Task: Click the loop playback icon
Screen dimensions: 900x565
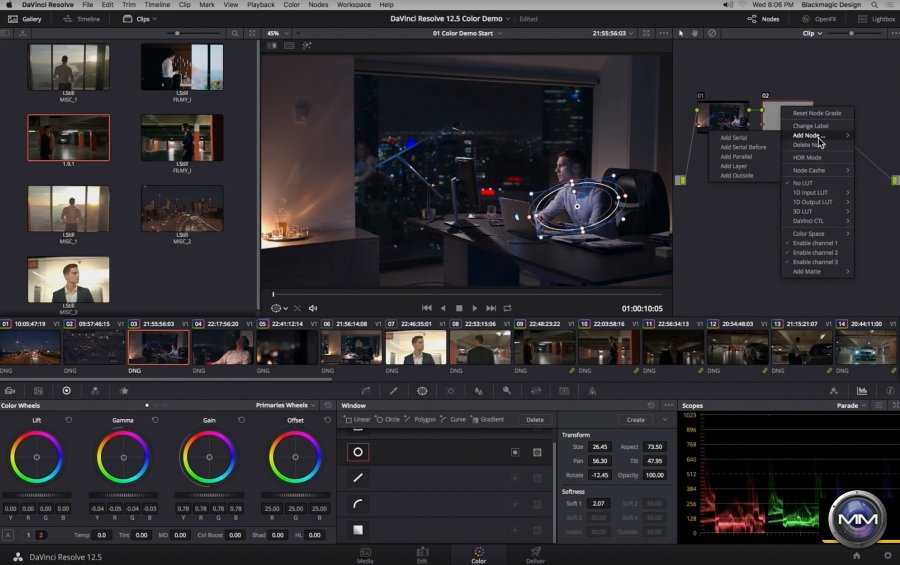Action: point(507,308)
